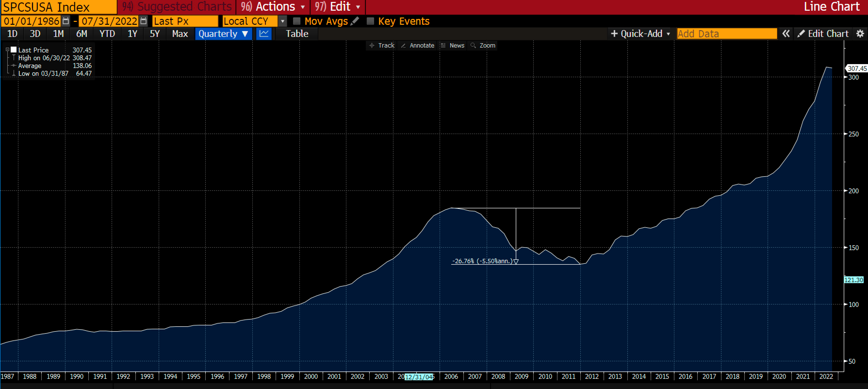Switch to the Table view
Viewport: 868px width, 389px height.
pyautogui.click(x=297, y=34)
